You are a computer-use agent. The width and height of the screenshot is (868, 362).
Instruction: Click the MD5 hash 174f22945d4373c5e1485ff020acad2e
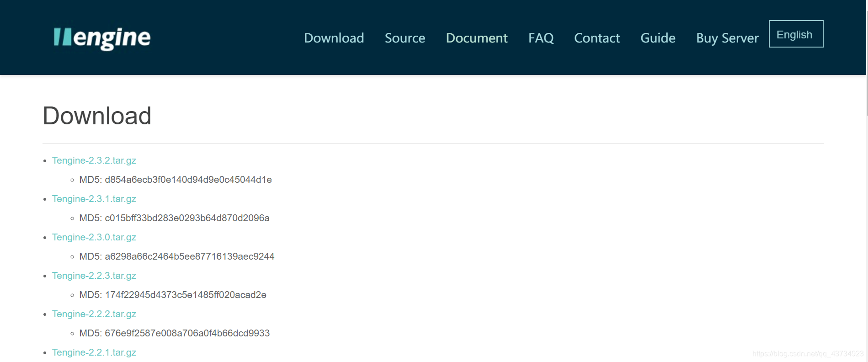[186, 295]
